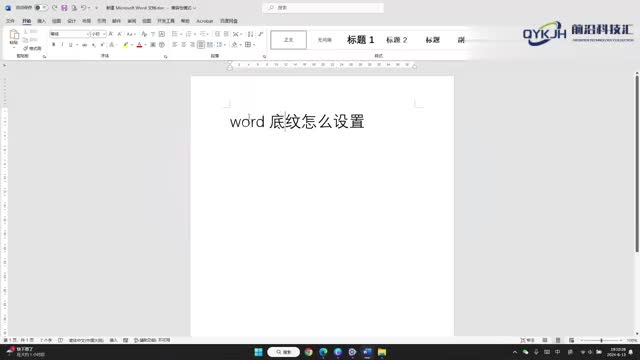Viewport: 640px width, 360px height.
Task: Open the Developer (开发工具) tab
Action: 166,21
